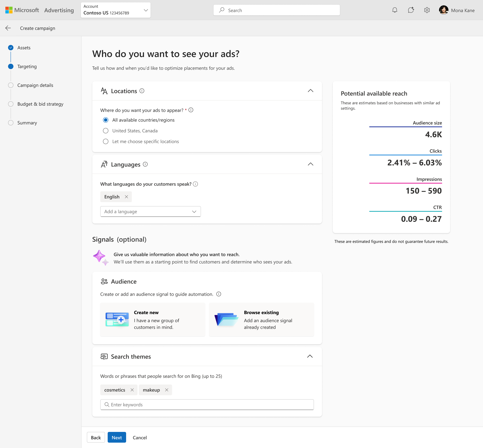Click the Cancel button

(x=140, y=437)
